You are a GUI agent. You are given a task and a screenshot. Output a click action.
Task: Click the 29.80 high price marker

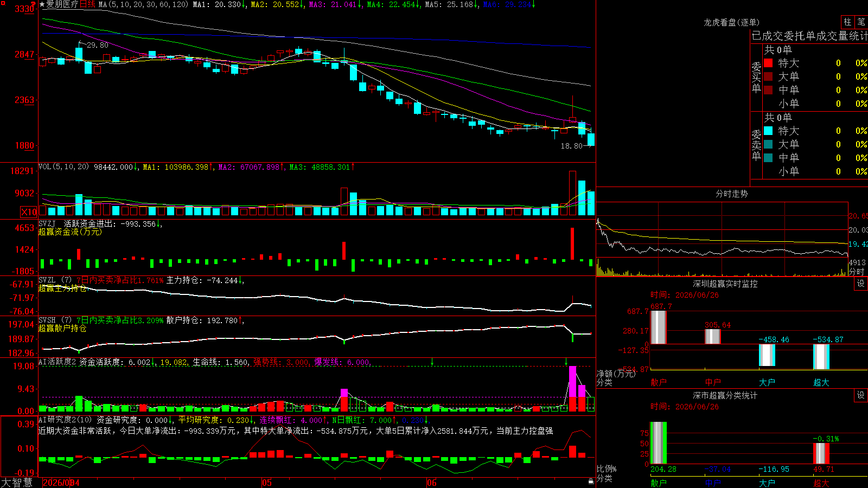[98, 45]
